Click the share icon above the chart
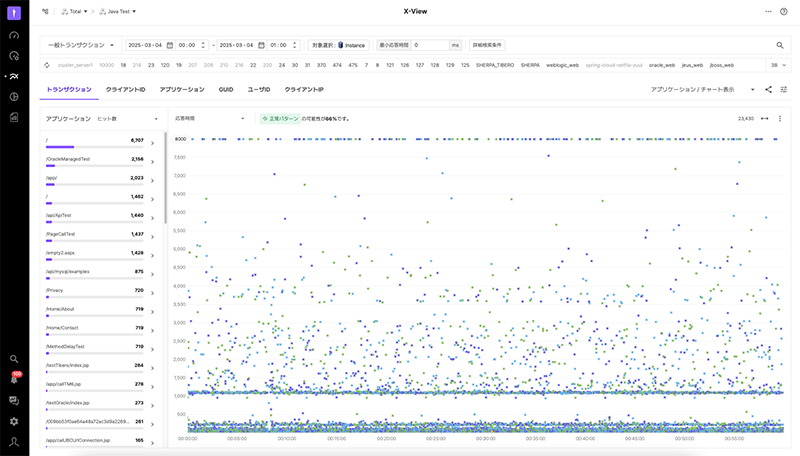 (x=768, y=89)
